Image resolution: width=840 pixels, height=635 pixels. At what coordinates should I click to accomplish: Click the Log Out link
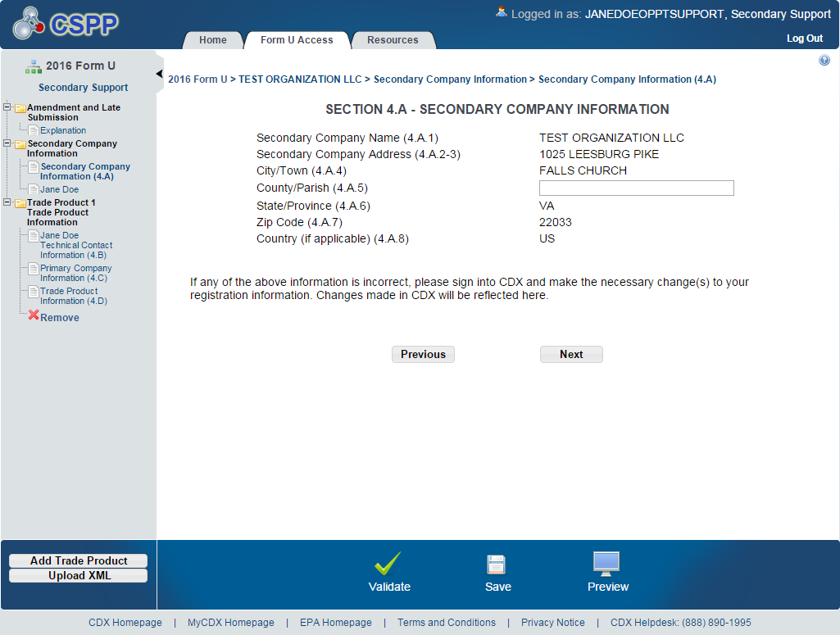[x=804, y=39]
